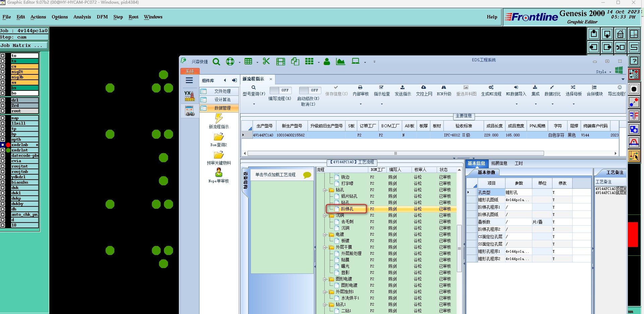Open the 预审关键物料 folder shortcut
Viewport: 644px width, 314px height.
click(x=219, y=158)
